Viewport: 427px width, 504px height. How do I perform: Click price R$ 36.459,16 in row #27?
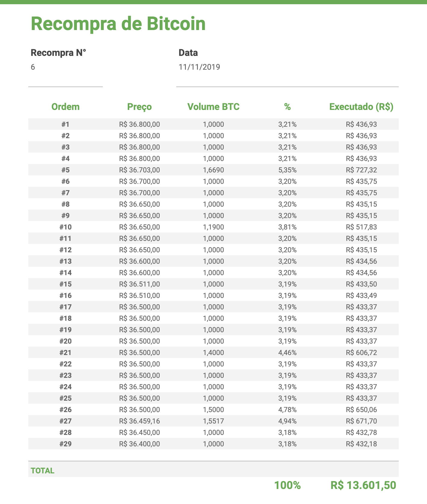pos(140,421)
